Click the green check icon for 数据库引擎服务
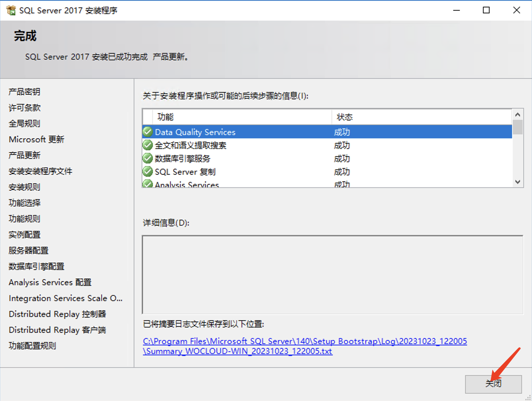Viewport: 532px width, 401px height. tap(148, 158)
